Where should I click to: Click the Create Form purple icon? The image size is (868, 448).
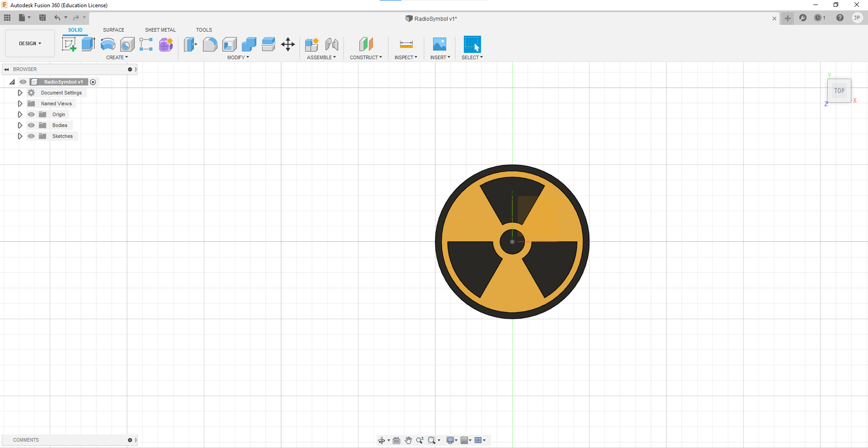[x=166, y=44]
